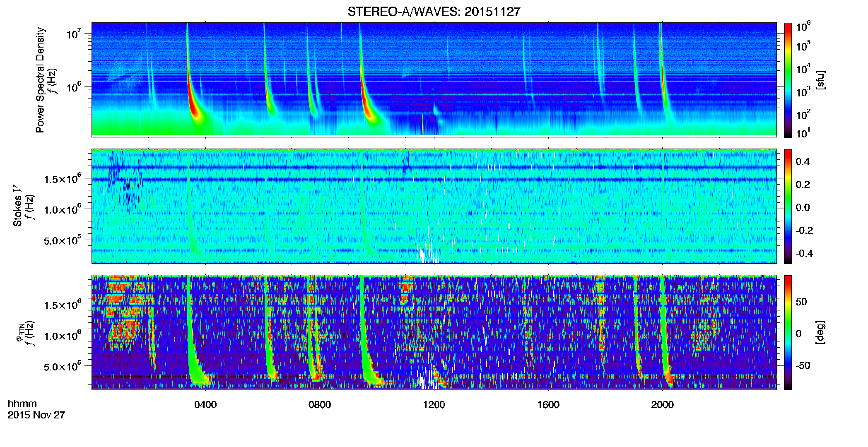Click 1.5×10^6 tick on φRTN panel

[x=63, y=305]
